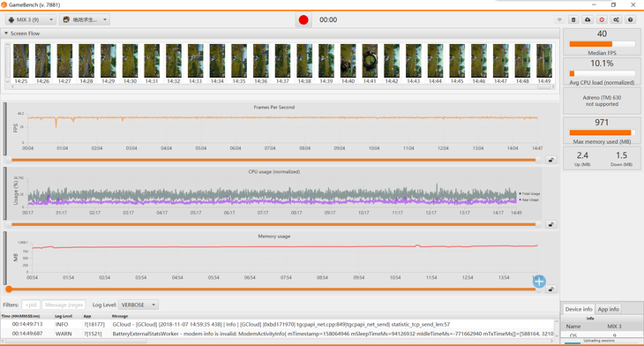Toggle the lock beside Memory usage slider
The height and width of the screenshot is (346, 644).
(x=550, y=290)
